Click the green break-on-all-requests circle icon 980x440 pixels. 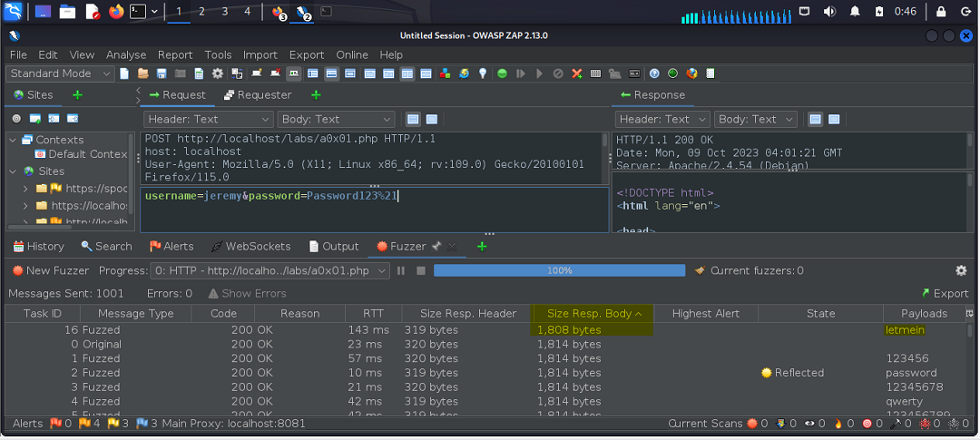502,73
